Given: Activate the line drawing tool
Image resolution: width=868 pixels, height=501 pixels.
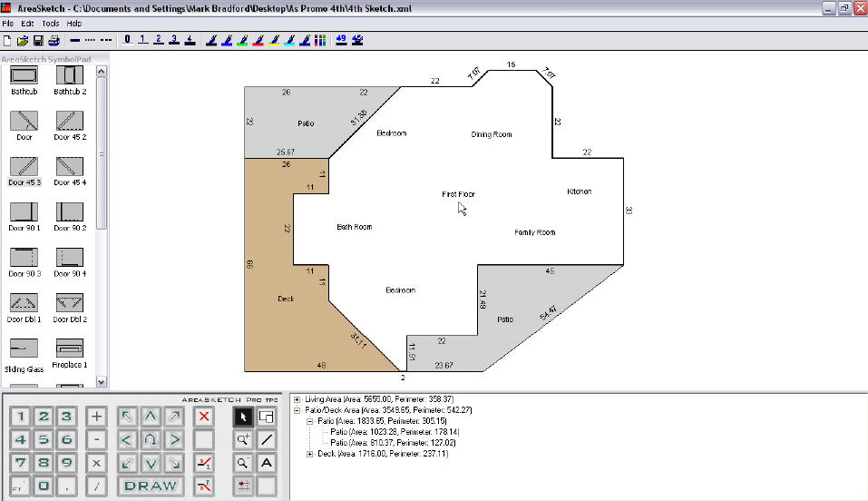Looking at the screenshot, I should [267, 439].
